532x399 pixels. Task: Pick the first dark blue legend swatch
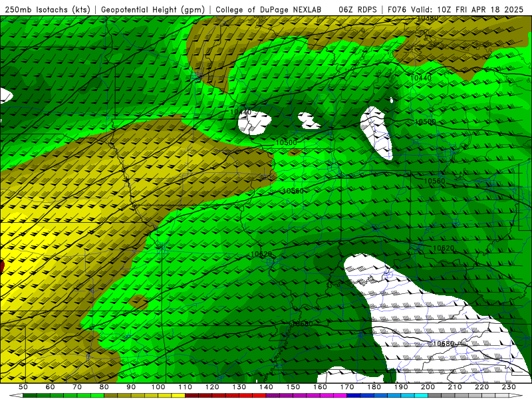pyautogui.click(x=354, y=396)
